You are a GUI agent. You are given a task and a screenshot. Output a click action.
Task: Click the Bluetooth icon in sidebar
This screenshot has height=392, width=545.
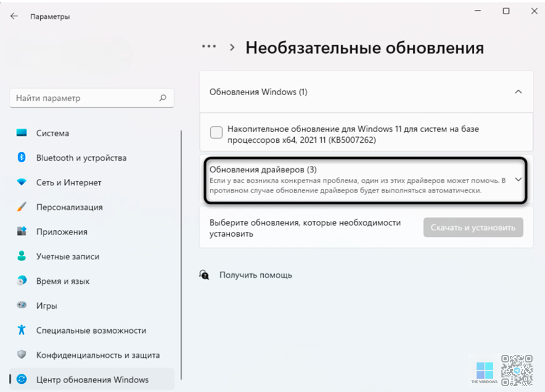tap(21, 158)
